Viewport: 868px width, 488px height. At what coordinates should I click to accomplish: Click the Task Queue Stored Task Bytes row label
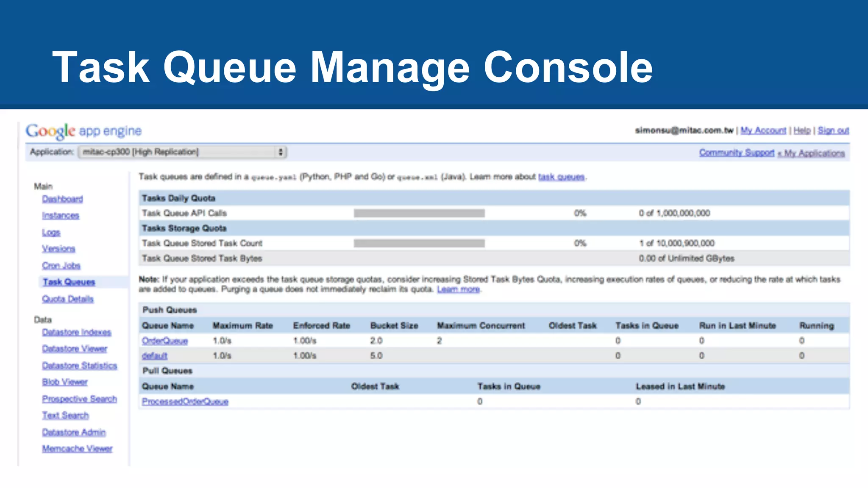point(202,258)
